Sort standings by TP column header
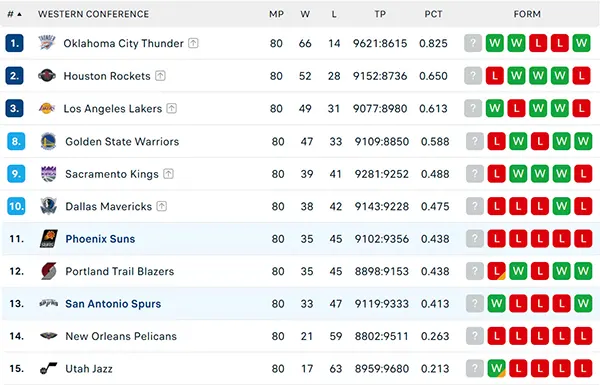Image resolution: width=600 pixels, height=385 pixels. (380, 14)
